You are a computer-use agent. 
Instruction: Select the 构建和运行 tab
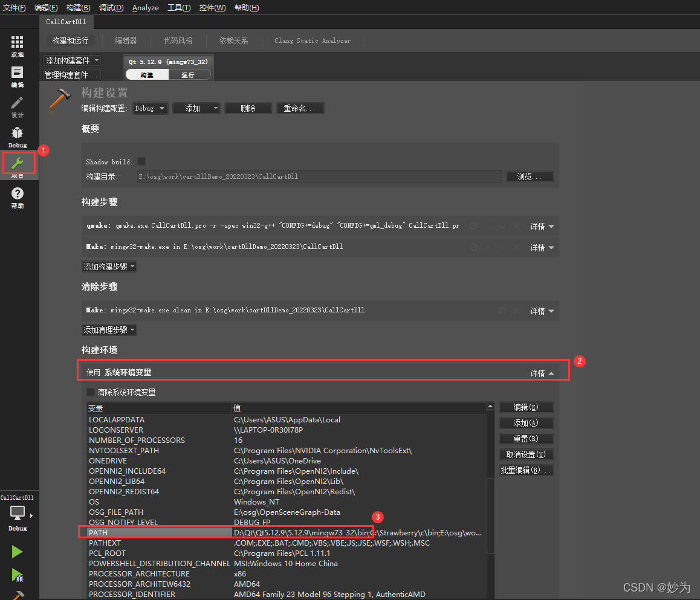point(70,40)
